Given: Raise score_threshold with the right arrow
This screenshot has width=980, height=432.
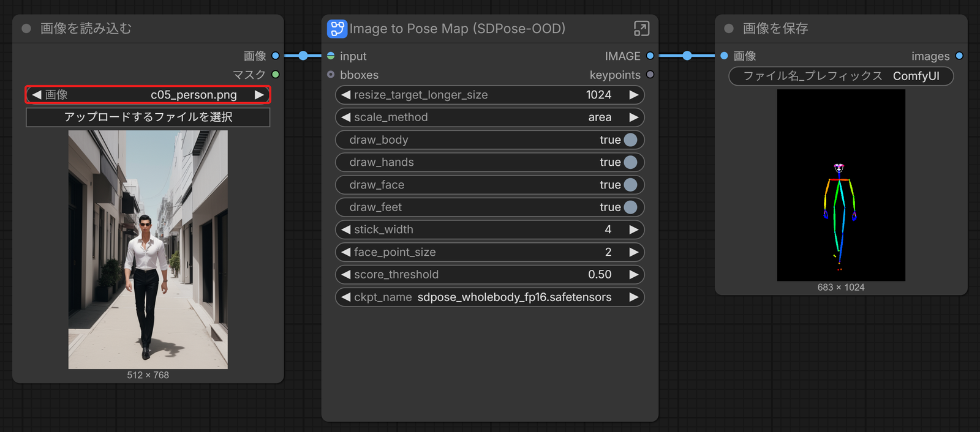Looking at the screenshot, I should [x=634, y=274].
